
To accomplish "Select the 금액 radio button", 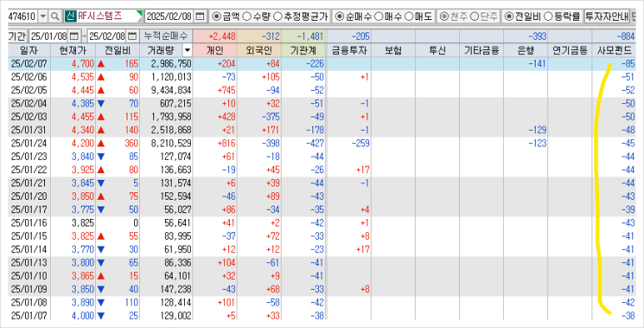I will (x=216, y=17).
